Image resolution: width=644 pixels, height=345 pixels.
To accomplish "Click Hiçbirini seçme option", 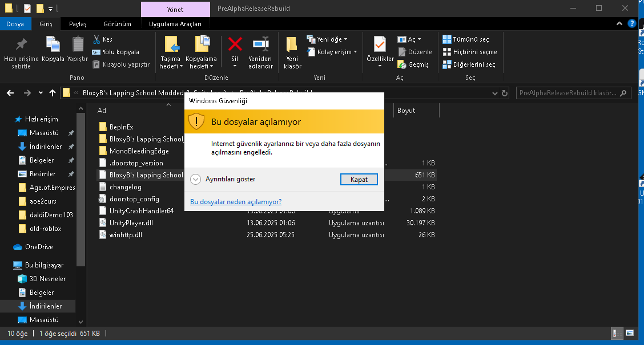I will [470, 52].
